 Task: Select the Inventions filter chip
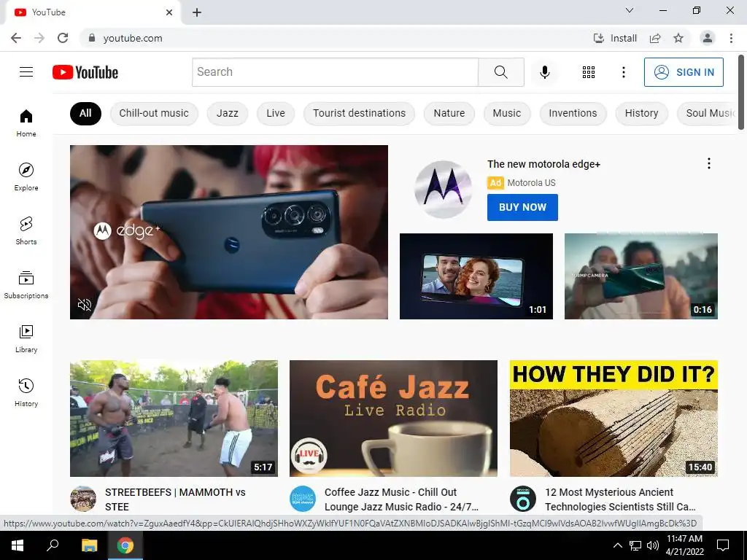(x=573, y=113)
